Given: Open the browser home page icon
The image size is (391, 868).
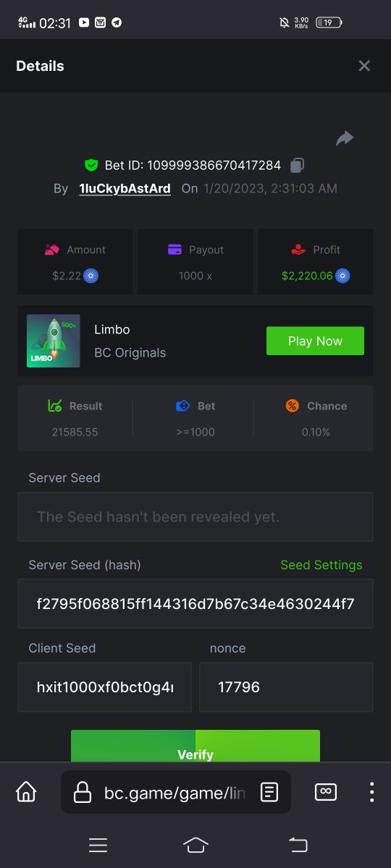Looking at the screenshot, I should point(26,792).
